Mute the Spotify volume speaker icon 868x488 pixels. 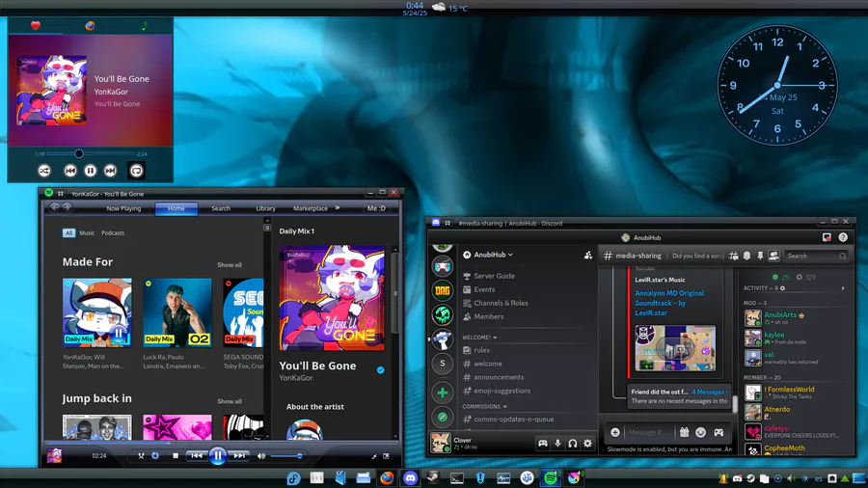pyautogui.click(x=261, y=456)
